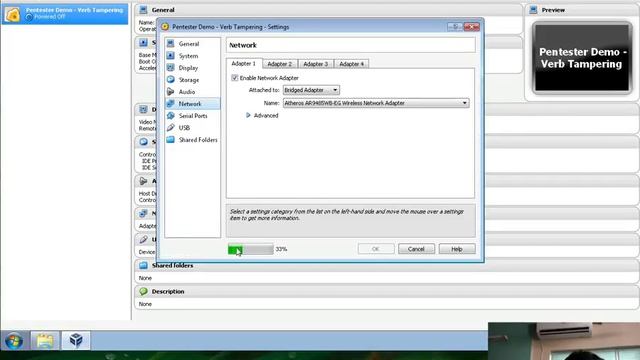Open the Windows Start orb
Screen dimensions: 640x360
pos(14,340)
